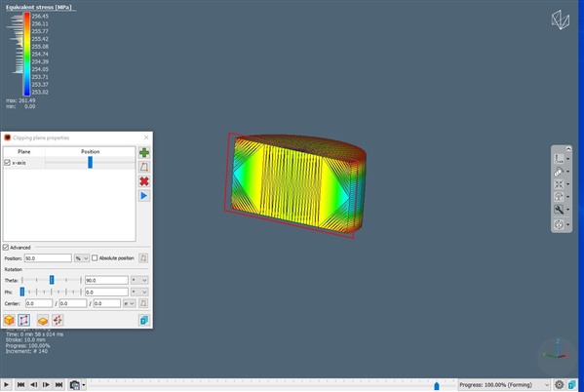Delete the clipping plane with the red X icon
This screenshot has height=392, width=584.
(144, 181)
